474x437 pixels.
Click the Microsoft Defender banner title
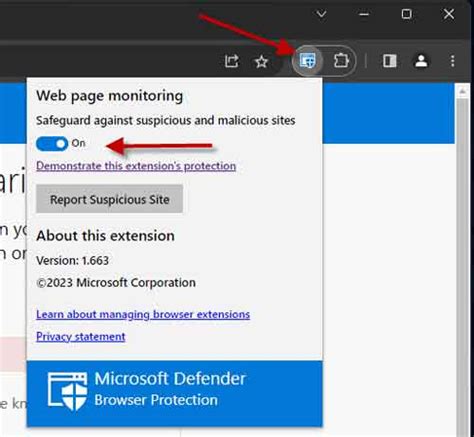(x=170, y=379)
